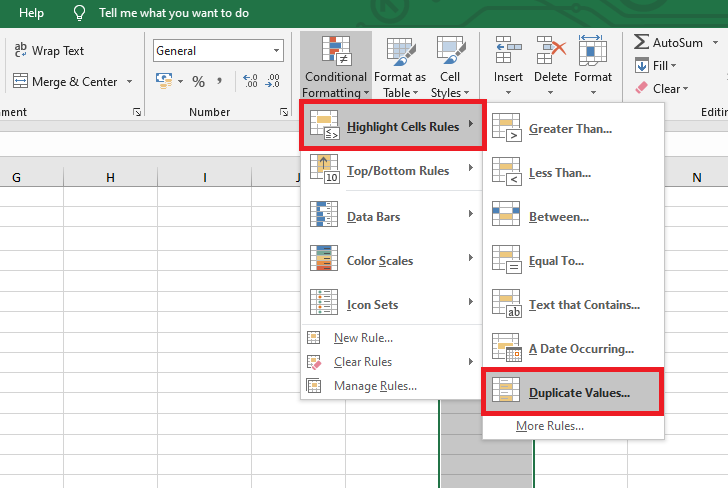The height and width of the screenshot is (488, 728).
Task: Click Increase Decimal icon
Action: [250, 82]
